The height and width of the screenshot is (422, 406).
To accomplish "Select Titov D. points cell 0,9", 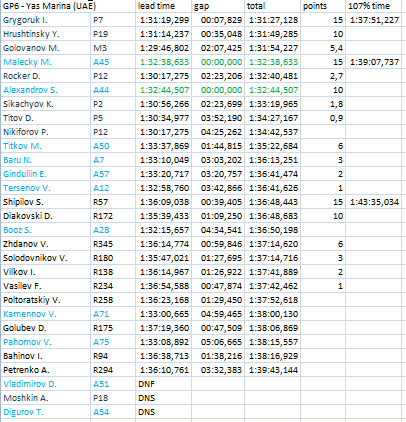I will (x=323, y=118).
